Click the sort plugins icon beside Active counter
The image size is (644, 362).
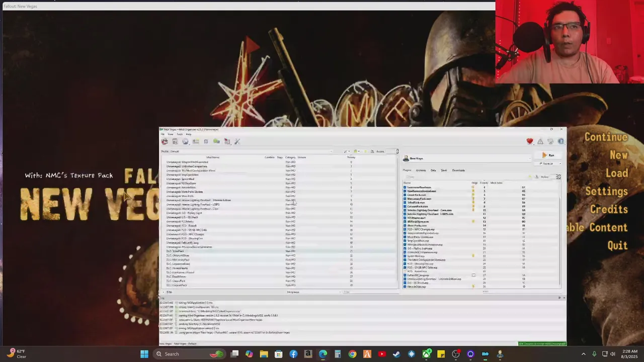(537, 176)
